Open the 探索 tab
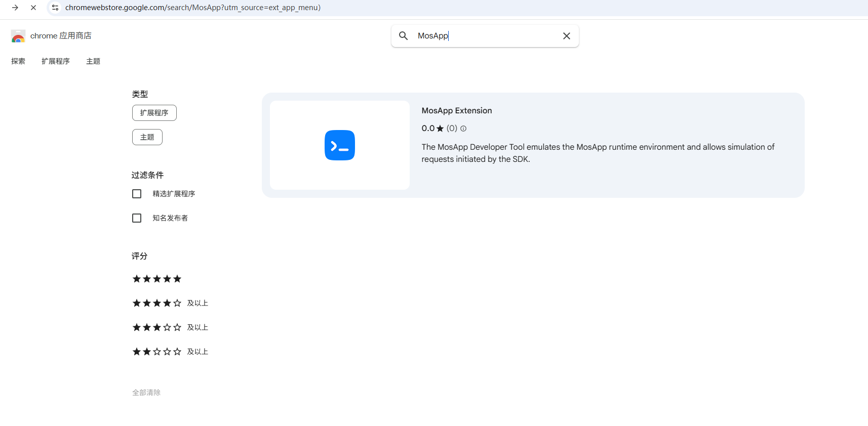This screenshot has height=426, width=868. [18, 61]
